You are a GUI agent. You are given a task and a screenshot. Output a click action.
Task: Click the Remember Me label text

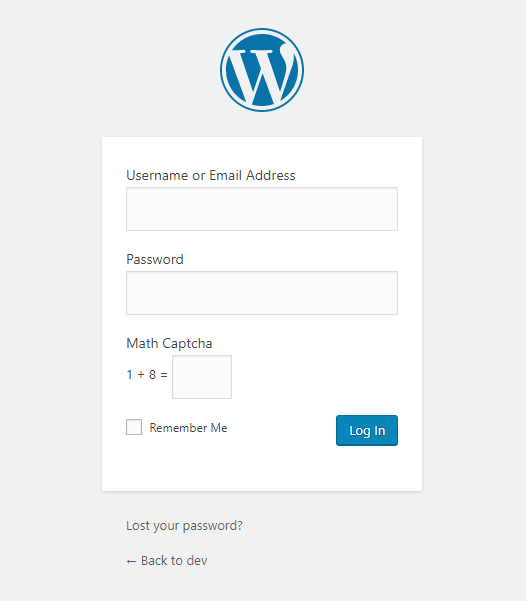pos(188,428)
